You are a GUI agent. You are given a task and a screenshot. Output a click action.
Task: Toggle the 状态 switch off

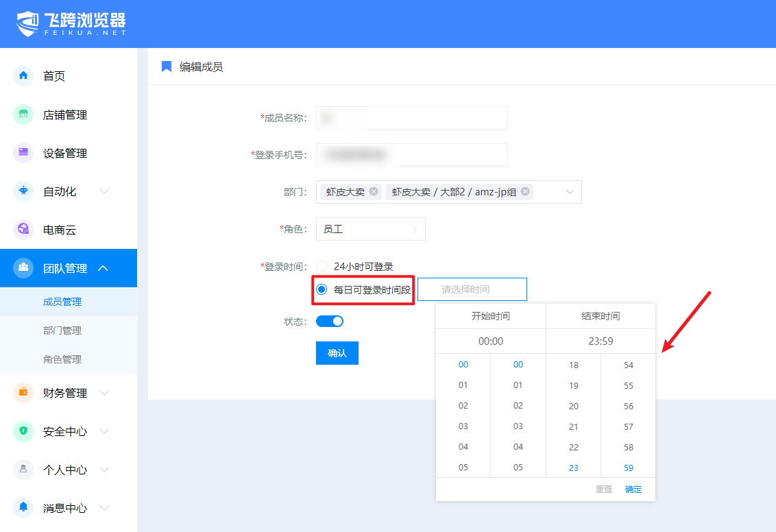click(x=330, y=321)
